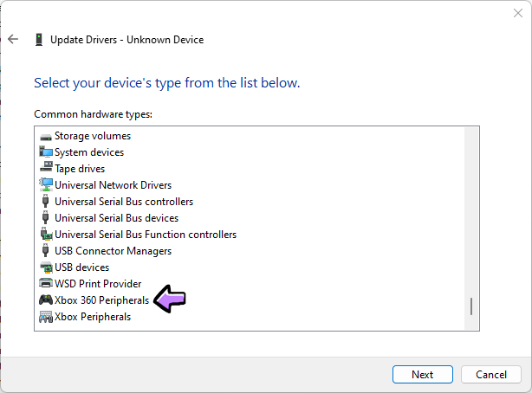Pick System devices hardware type
The width and height of the screenshot is (532, 393).
pyautogui.click(x=88, y=152)
